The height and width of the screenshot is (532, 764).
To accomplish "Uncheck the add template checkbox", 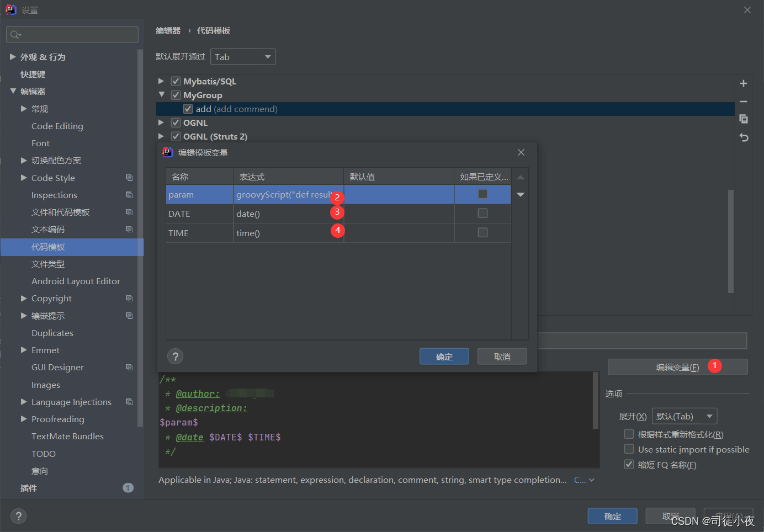I will pos(188,109).
